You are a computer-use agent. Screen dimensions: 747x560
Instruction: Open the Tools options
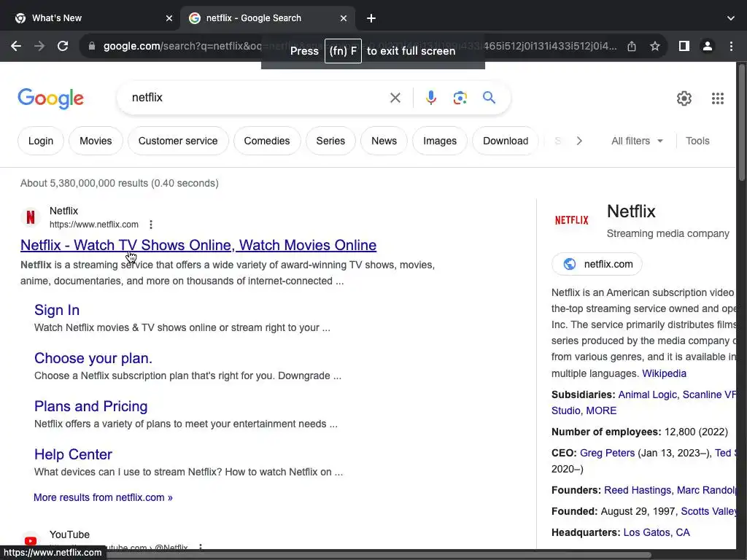click(x=697, y=141)
